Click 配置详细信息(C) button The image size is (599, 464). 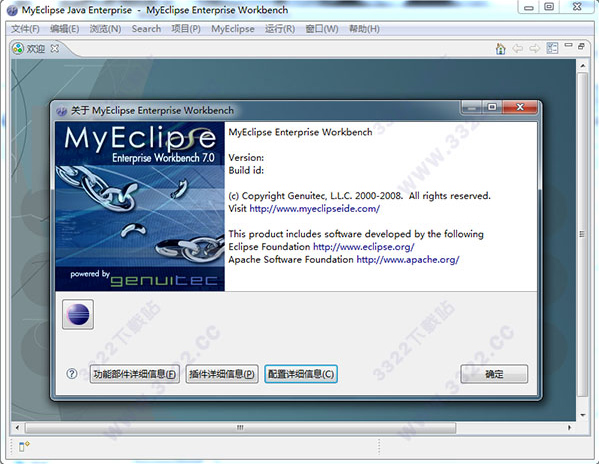(301, 374)
